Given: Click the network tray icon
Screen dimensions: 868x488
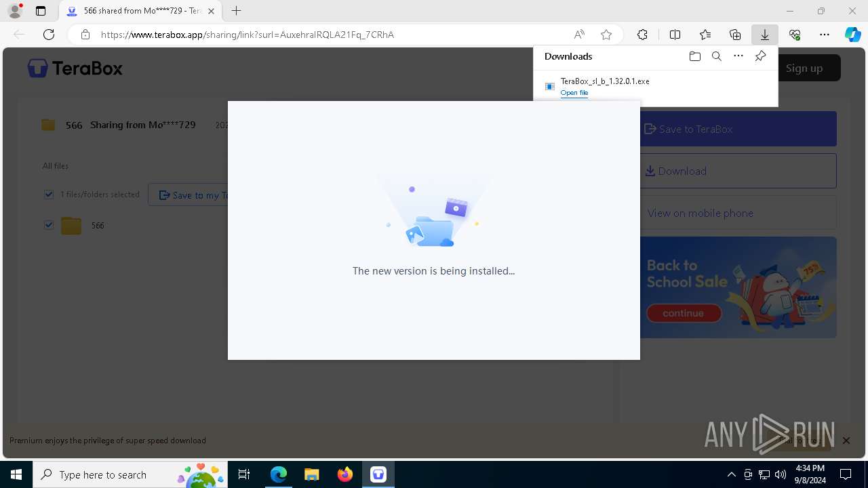Looking at the screenshot, I should pos(764,474).
